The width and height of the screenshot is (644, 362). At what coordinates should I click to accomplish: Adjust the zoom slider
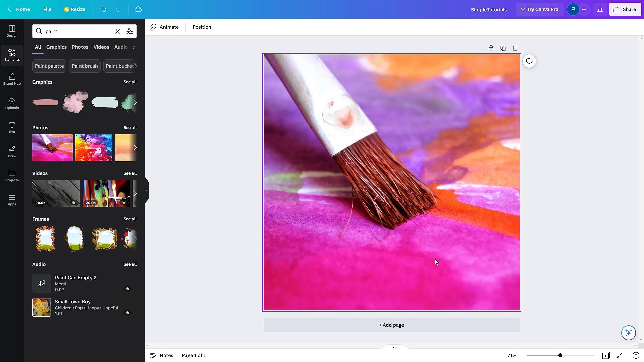(560, 355)
